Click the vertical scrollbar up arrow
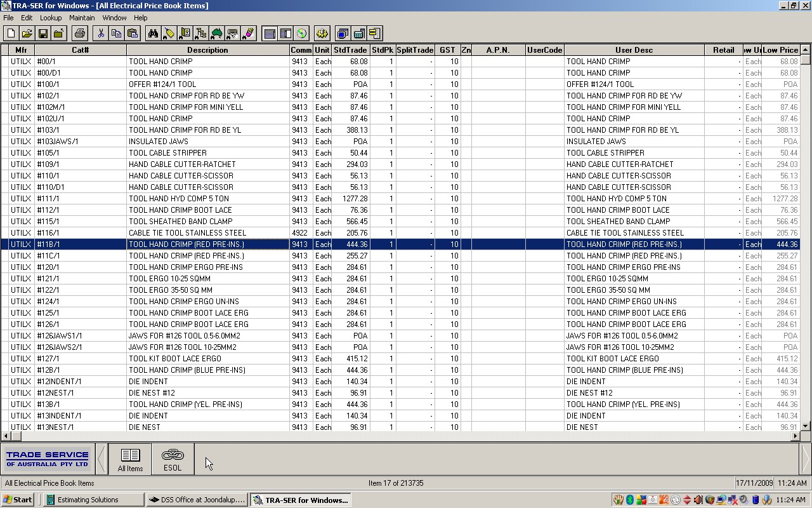812x508 pixels. pos(806,50)
